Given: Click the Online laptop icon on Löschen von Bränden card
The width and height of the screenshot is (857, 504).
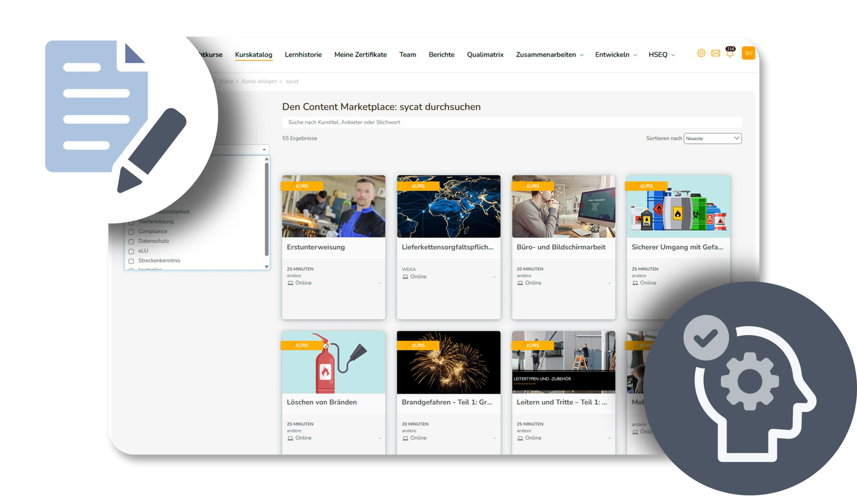Looking at the screenshot, I should click(290, 438).
